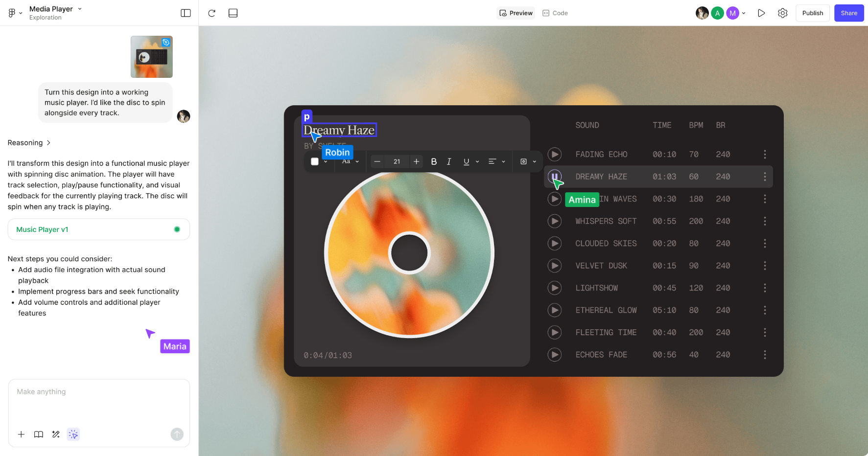Image resolution: width=868 pixels, height=456 pixels.
Task: Open the book library icon in chat
Action: tap(39, 434)
